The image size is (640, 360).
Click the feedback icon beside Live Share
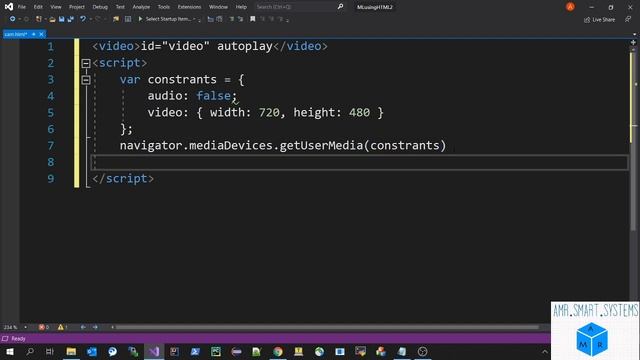tap(628, 19)
